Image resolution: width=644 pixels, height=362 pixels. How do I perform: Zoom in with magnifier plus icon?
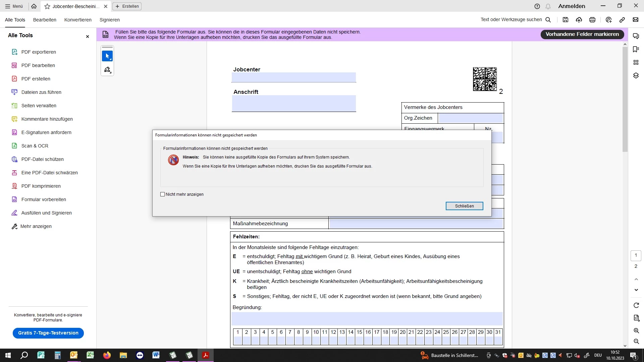tap(636, 331)
